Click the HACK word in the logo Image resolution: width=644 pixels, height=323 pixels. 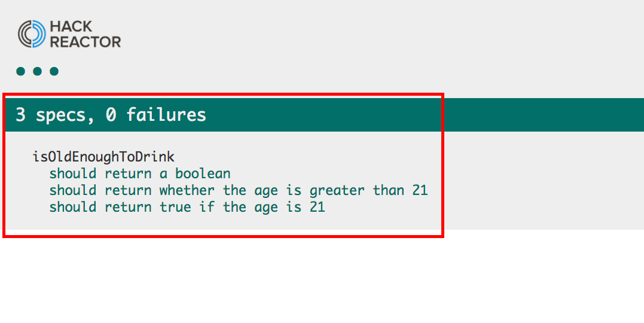(x=71, y=27)
